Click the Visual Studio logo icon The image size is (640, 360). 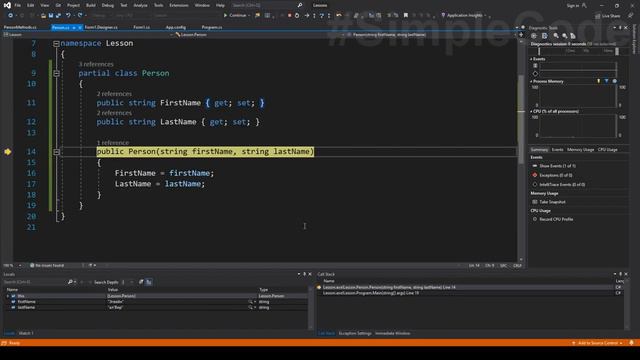click(7, 5)
